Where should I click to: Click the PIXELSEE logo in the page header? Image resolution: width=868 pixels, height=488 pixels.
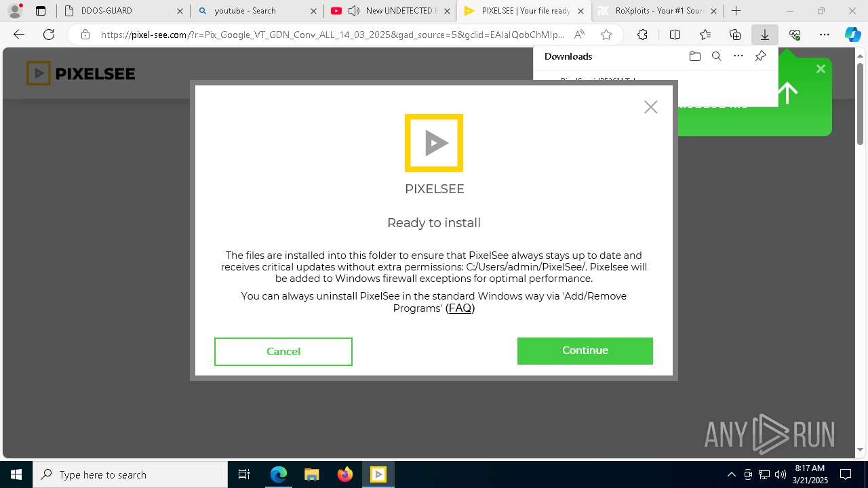pyautogui.click(x=81, y=73)
